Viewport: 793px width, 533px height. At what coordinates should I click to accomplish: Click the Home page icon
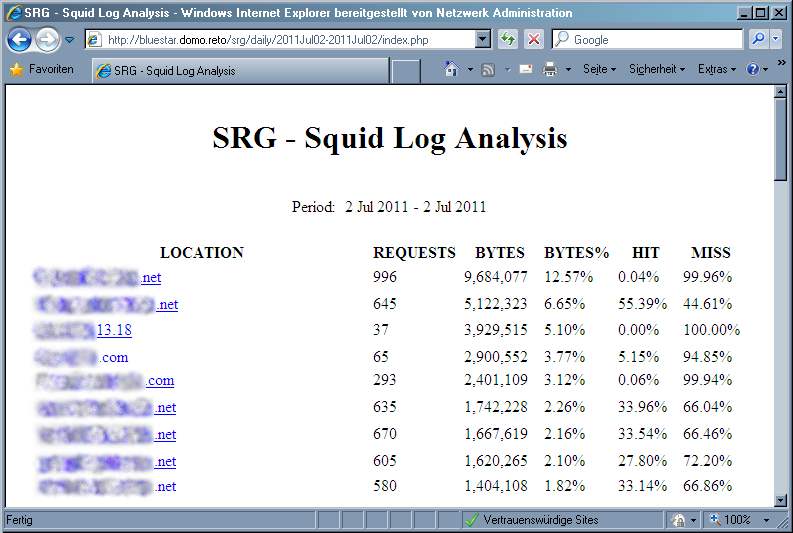452,70
